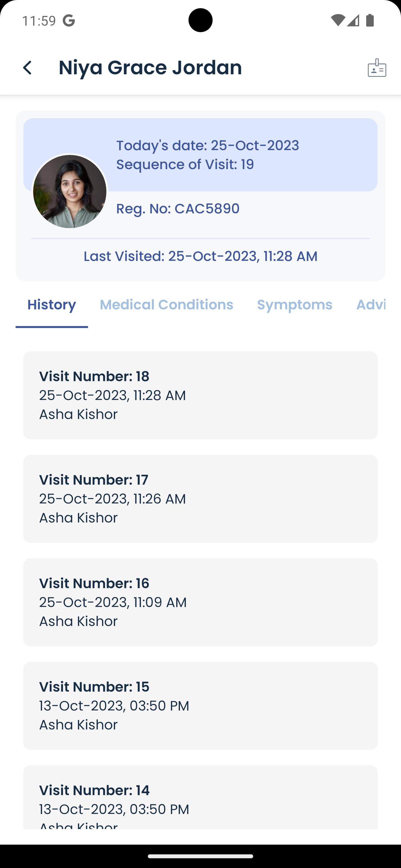Tap the Reg. No CAC5890 label

(178, 209)
